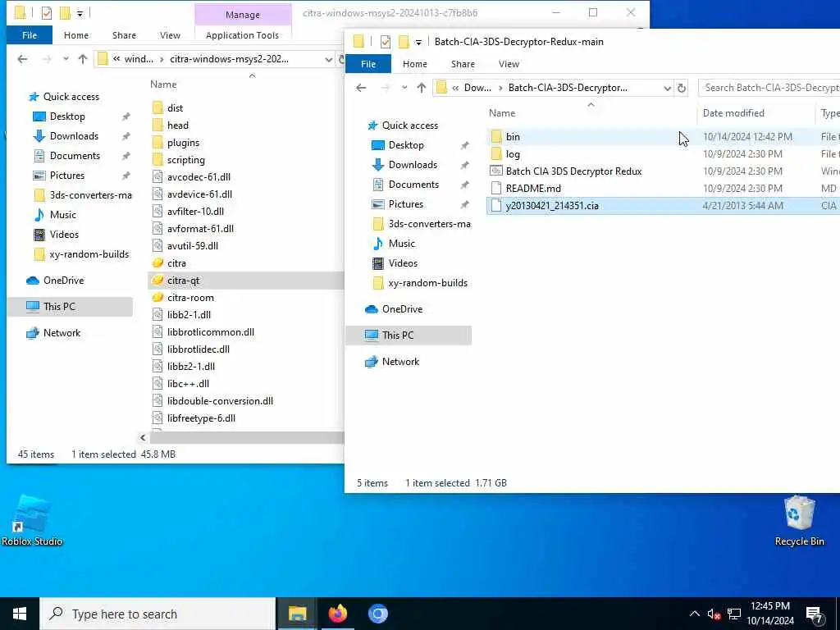The height and width of the screenshot is (630, 840).
Task: Click Properties checkmark icon in Decryptor title bar
Action: [x=386, y=41]
